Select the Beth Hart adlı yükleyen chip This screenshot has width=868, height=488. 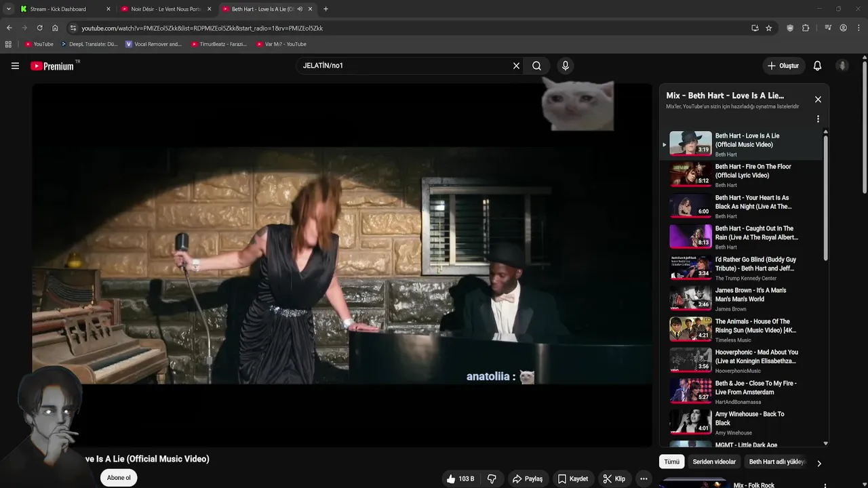pyautogui.click(x=777, y=462)
